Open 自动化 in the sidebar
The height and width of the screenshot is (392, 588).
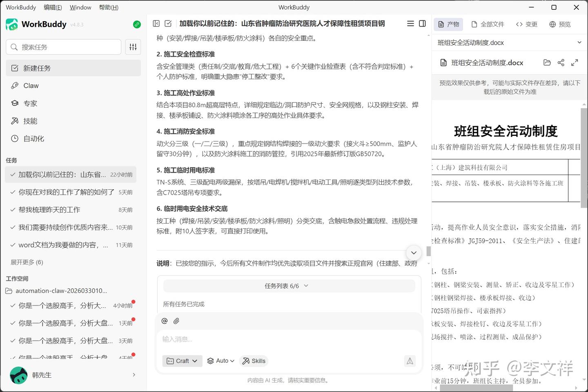coord(73,139)
